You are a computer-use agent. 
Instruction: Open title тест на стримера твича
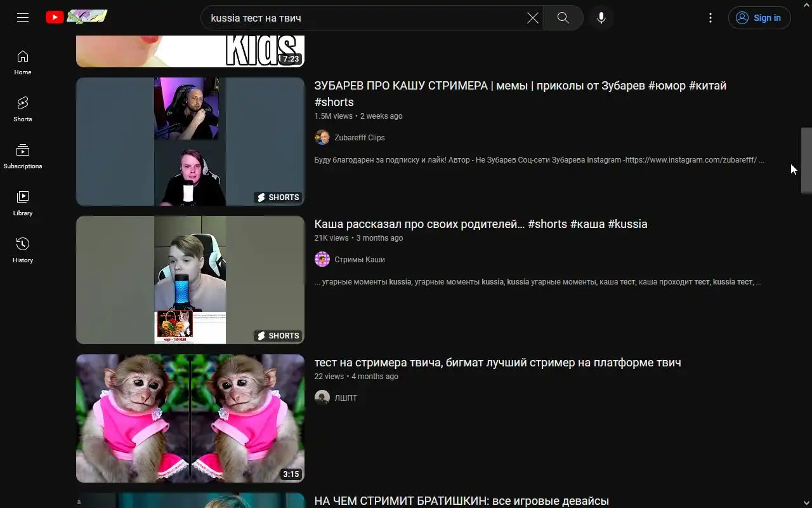tap(498, 362)
